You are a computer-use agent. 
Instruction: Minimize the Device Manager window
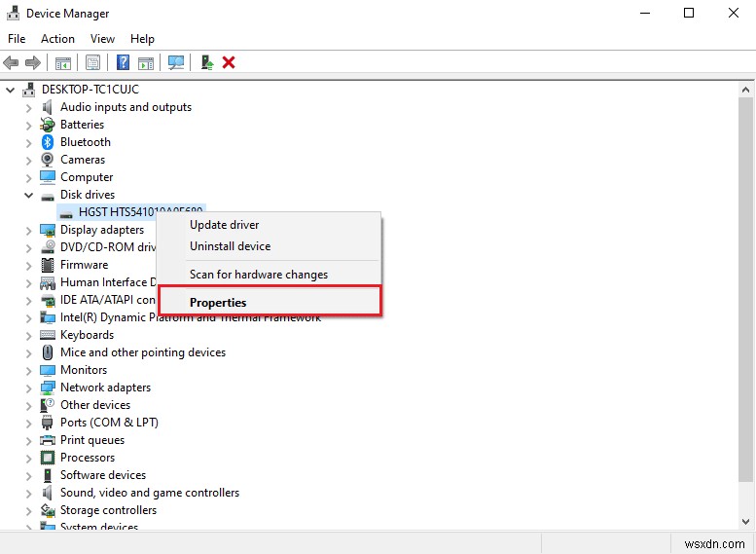point(645,13)
